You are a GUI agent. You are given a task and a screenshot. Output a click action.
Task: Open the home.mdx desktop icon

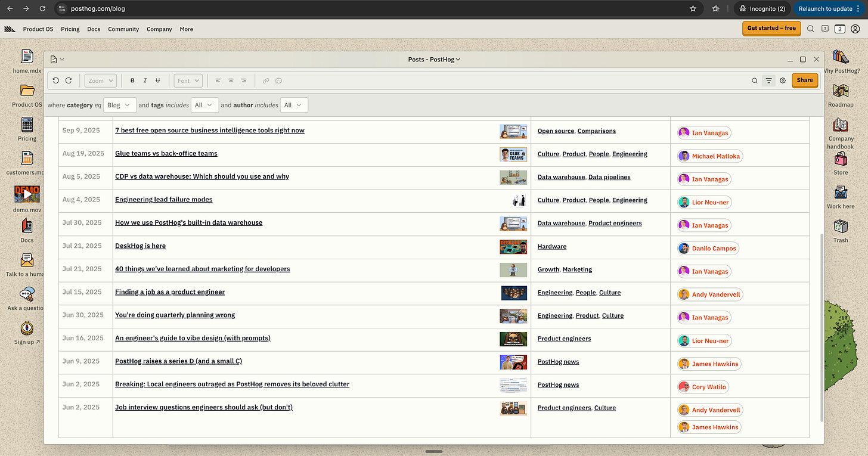point(27,61)
